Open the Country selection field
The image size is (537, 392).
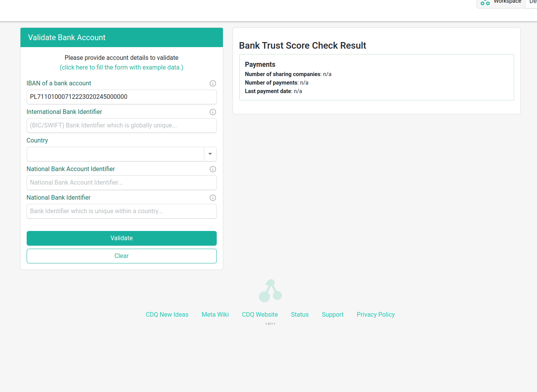click(x=115, y=154)
